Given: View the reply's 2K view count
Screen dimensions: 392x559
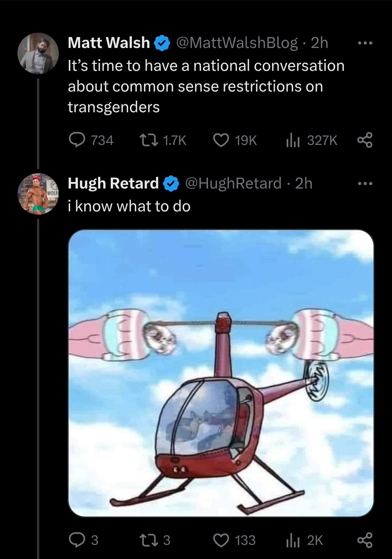Looking at the screenshot, I should coord(304,540).
